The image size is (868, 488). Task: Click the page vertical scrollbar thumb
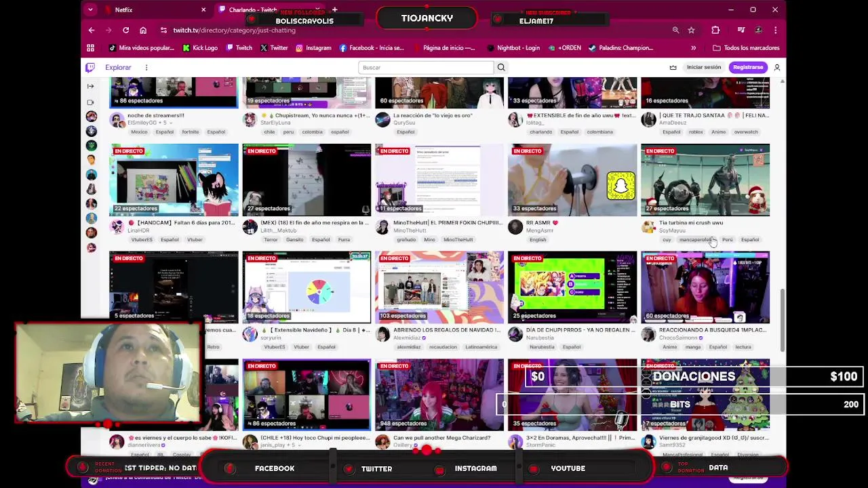click(783, 320)
